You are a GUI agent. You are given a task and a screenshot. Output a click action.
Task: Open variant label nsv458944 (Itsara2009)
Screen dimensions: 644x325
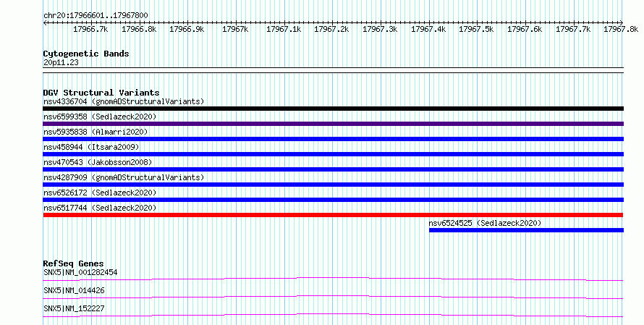point(91,147)
